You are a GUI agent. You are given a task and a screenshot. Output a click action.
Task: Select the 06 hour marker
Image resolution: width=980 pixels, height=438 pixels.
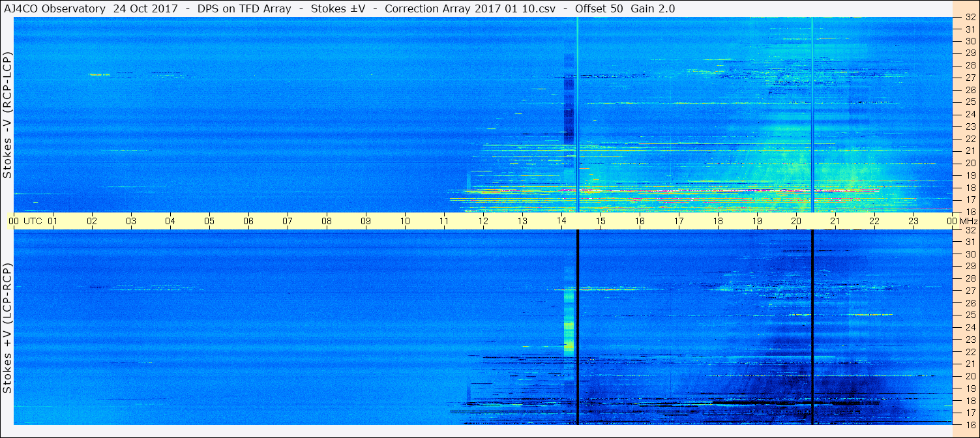click(248, 221)
